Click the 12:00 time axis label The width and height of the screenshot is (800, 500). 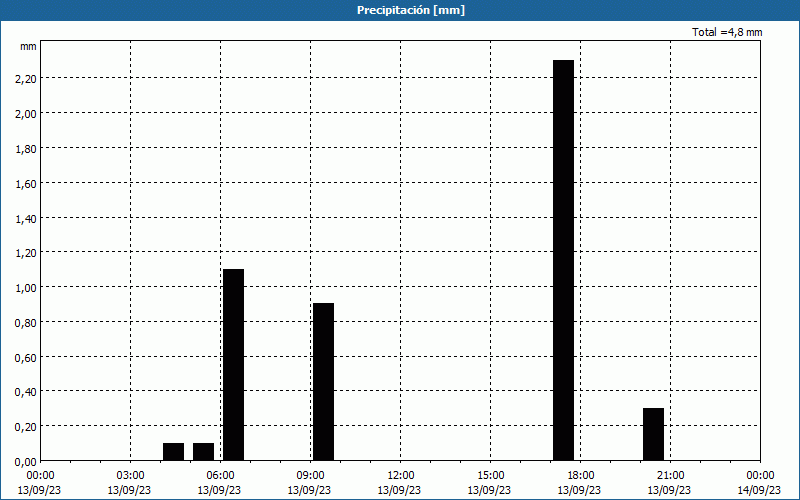pos(401,476)
